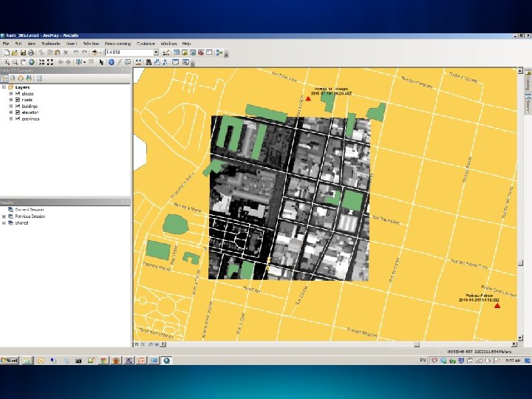Image resolution: width=532 pixels, height=399 pixels.
Task: Click the vertical scrollbar down arrow
Action: pos(520,338)
